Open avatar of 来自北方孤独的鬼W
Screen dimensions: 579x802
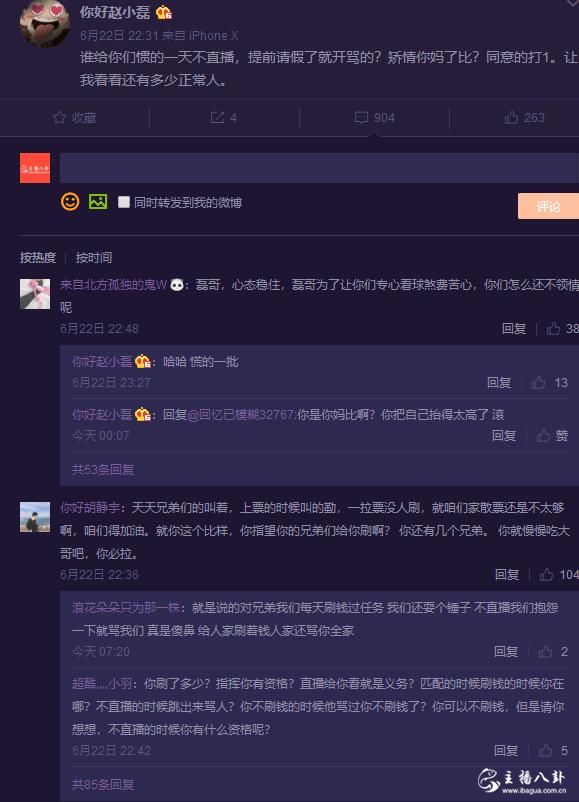[x=35, y=294]
